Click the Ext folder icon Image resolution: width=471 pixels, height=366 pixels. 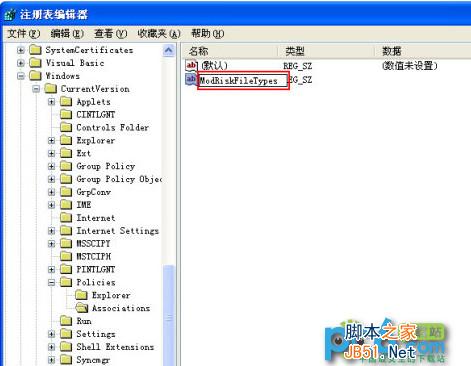pos(66,153)
